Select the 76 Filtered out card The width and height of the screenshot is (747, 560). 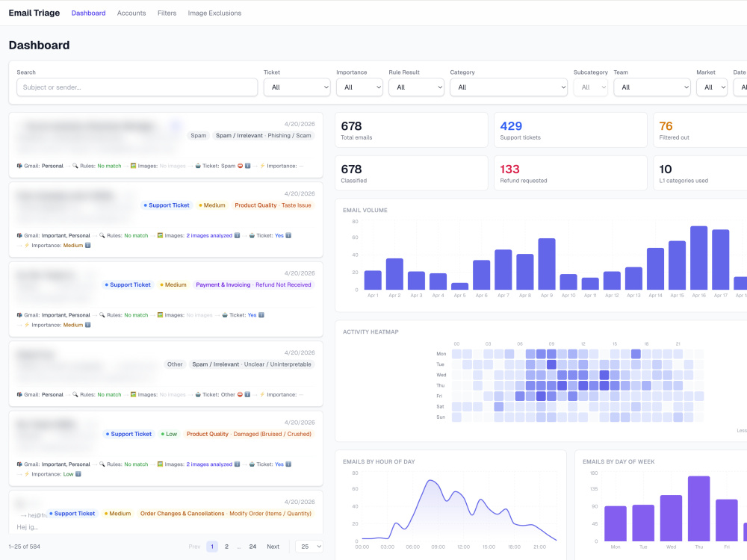[701, 130]
